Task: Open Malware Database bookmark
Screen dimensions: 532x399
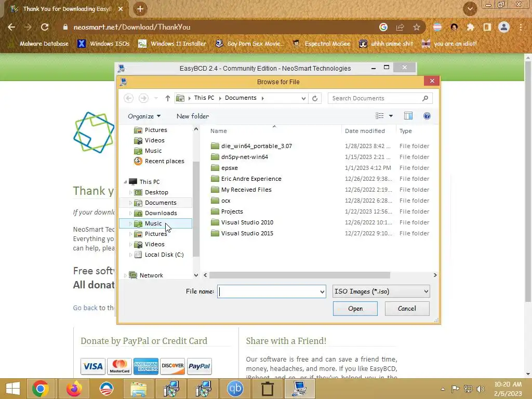Action: 39,44
